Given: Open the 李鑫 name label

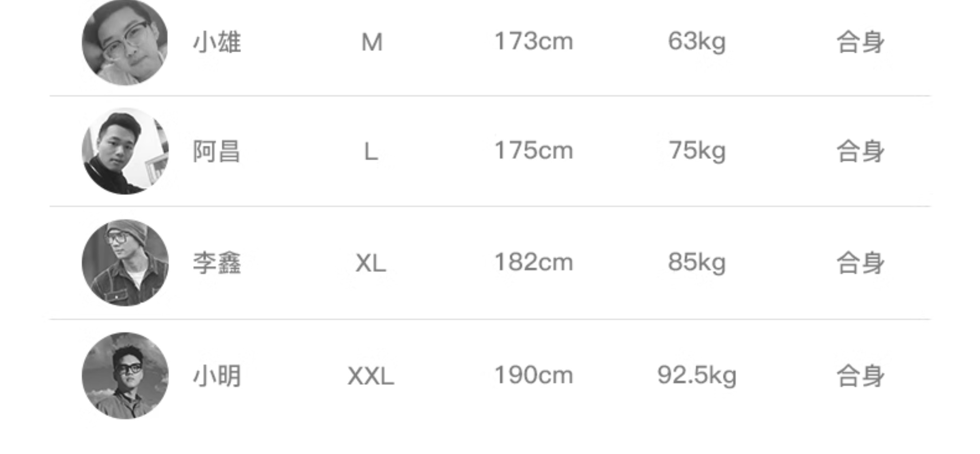Looking at the screenshot, I should [x=217, y=263].
